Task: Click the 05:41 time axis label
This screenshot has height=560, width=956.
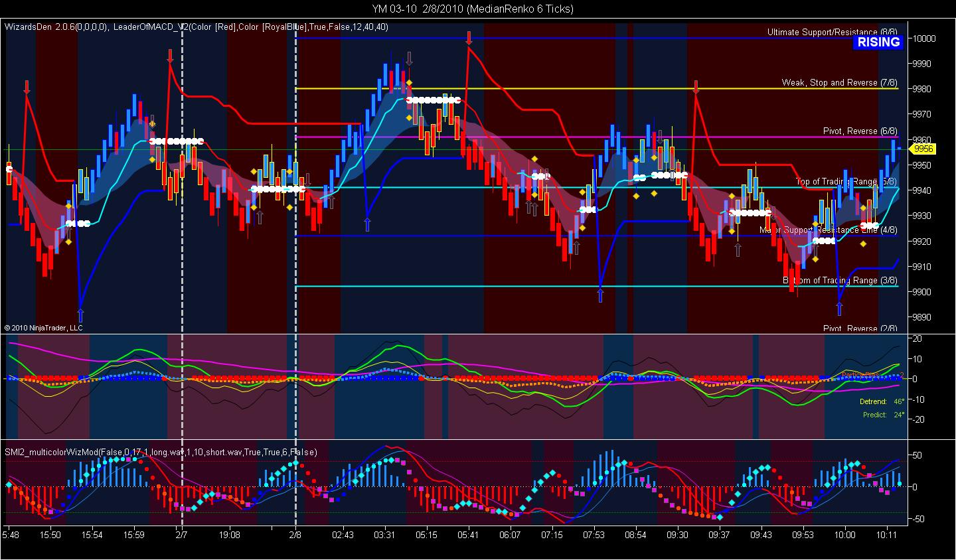Action: [x=468, y=534]
